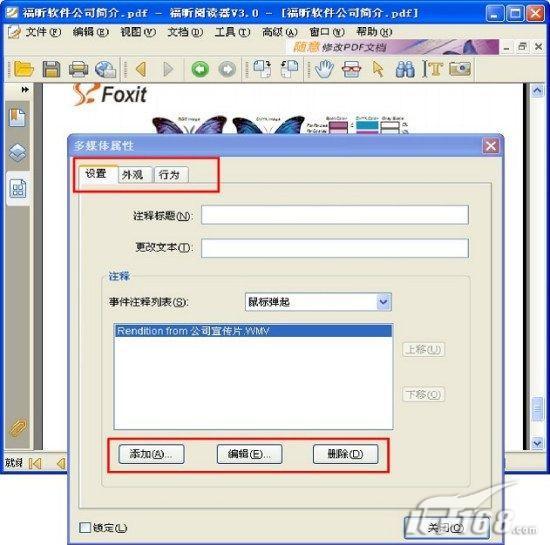The image size is (550, 545).
Task: Select the snapshot camera tool
Action: click(460, 69)
